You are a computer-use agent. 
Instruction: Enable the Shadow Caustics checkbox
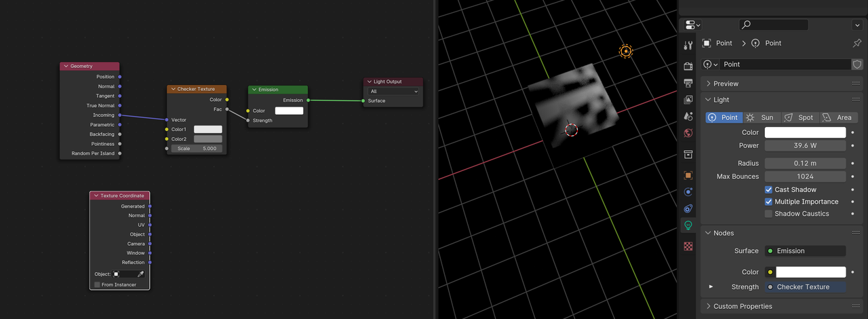click(768, 214)
